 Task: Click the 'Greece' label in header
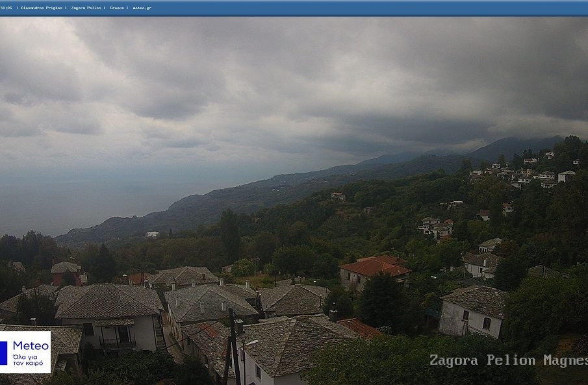tap(117, 8)
